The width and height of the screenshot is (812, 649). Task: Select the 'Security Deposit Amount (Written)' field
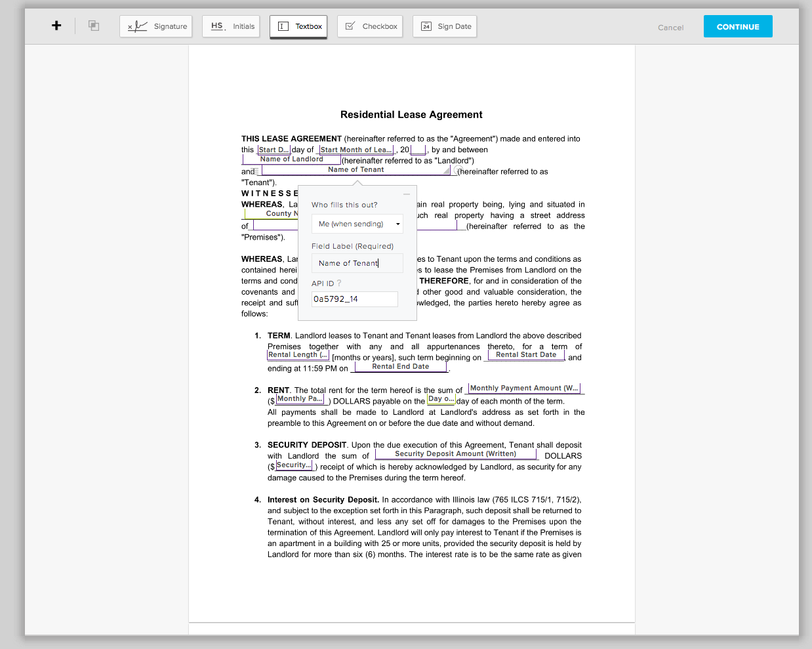tap(455, 454)
